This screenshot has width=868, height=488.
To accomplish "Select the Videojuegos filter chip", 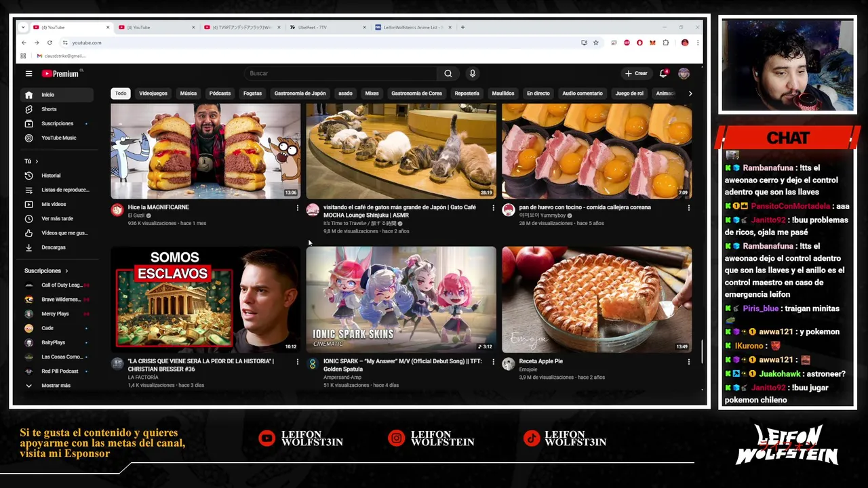I will click(153, 94).
